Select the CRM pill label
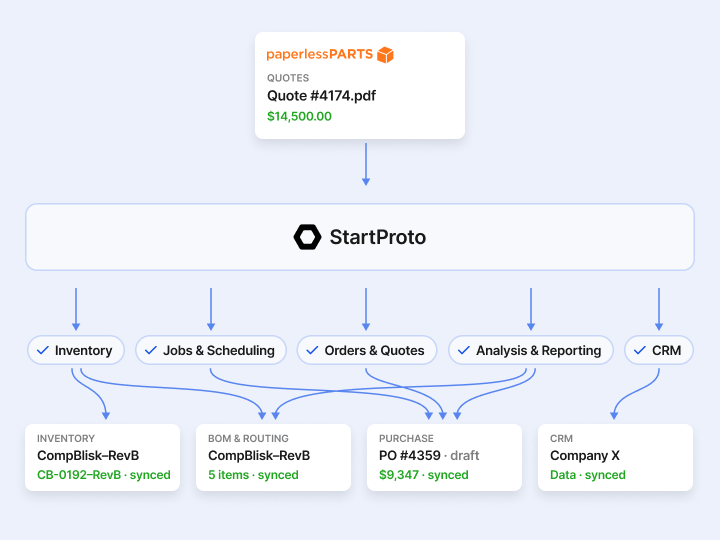 click(x=666, y=350)
